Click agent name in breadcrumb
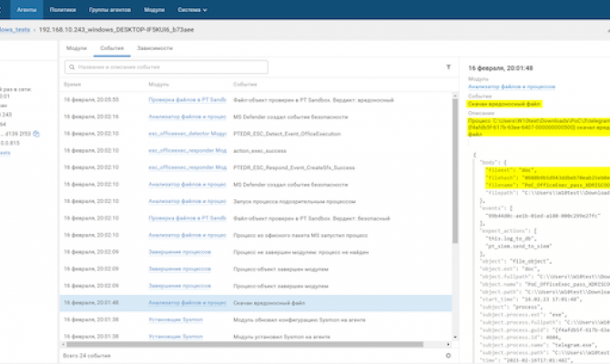 click(x=117, y=29)
